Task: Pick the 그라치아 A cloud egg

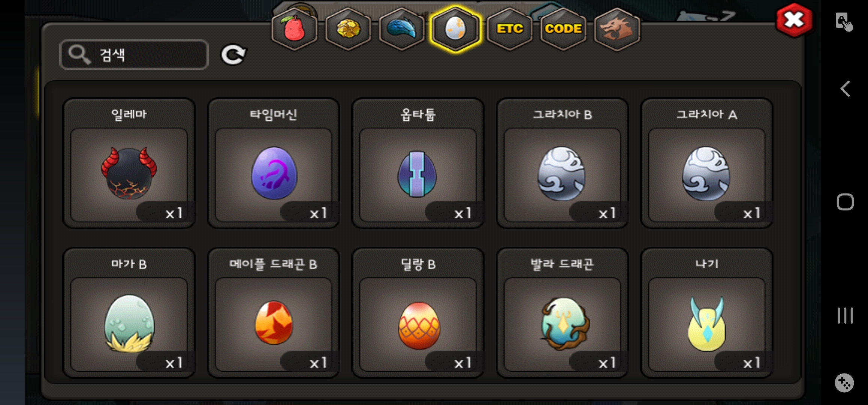Action: point(707,163)
